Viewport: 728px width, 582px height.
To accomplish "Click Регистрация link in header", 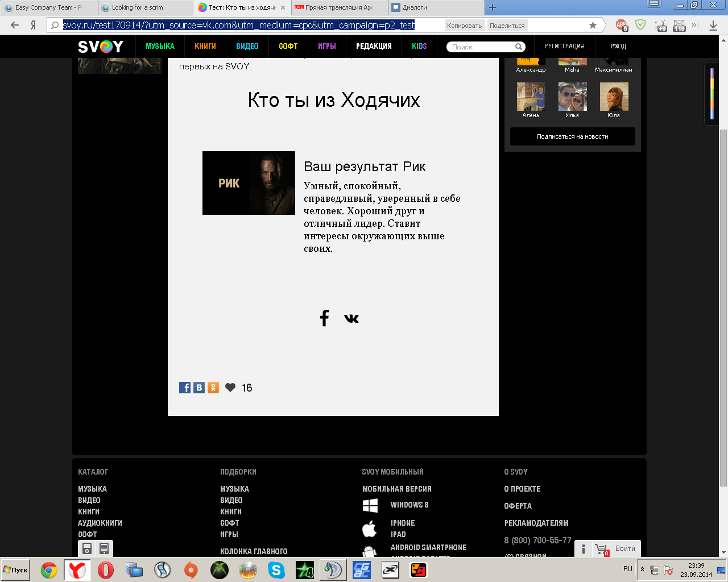I will click(565, 47).
